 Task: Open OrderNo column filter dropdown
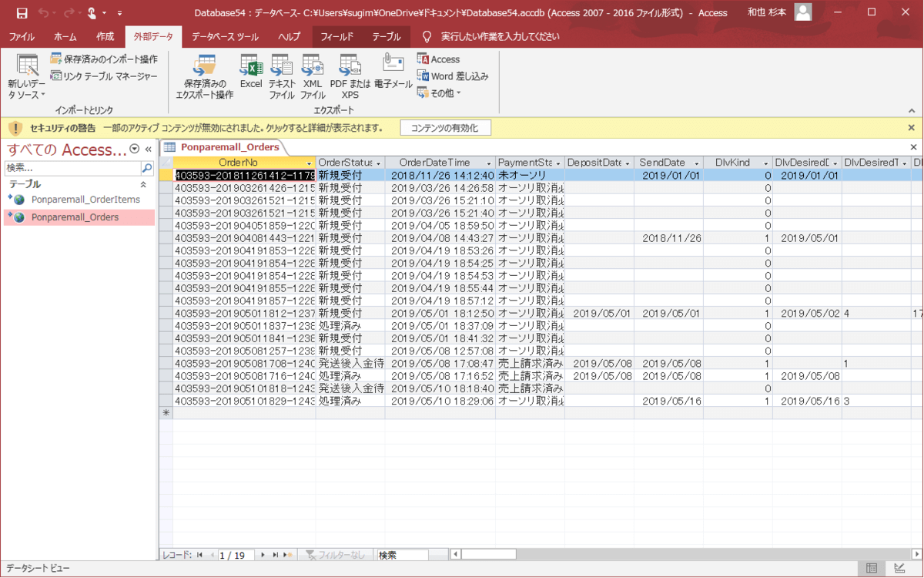[x=310, y=163]
